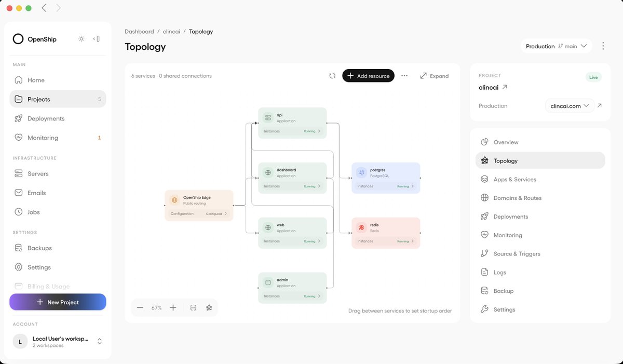Click the Backup database icon in project menu

484,291
